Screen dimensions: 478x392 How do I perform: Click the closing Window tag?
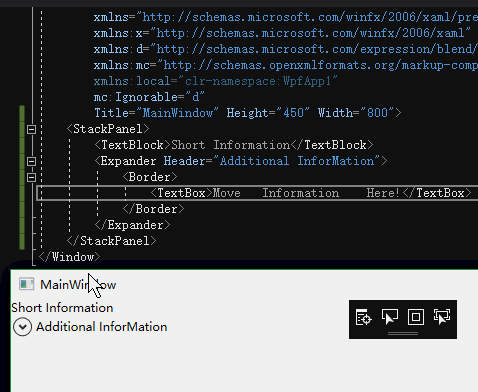69,257
